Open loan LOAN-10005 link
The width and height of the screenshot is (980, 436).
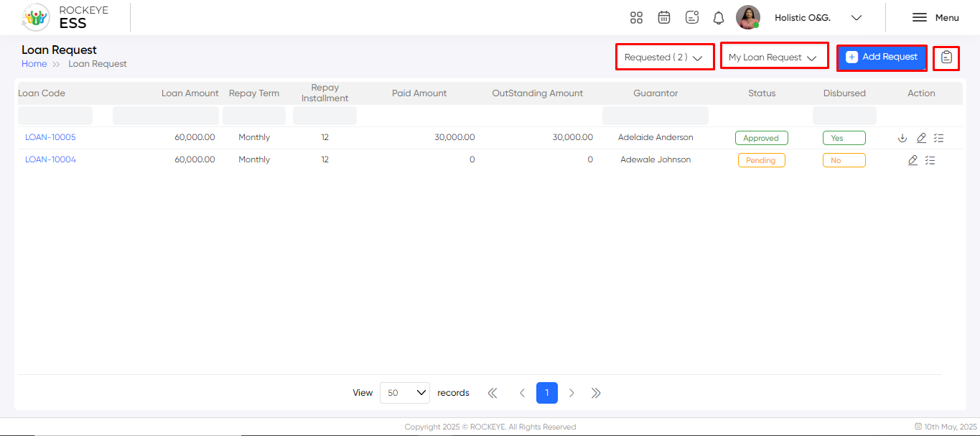click(x=50, y=137)
